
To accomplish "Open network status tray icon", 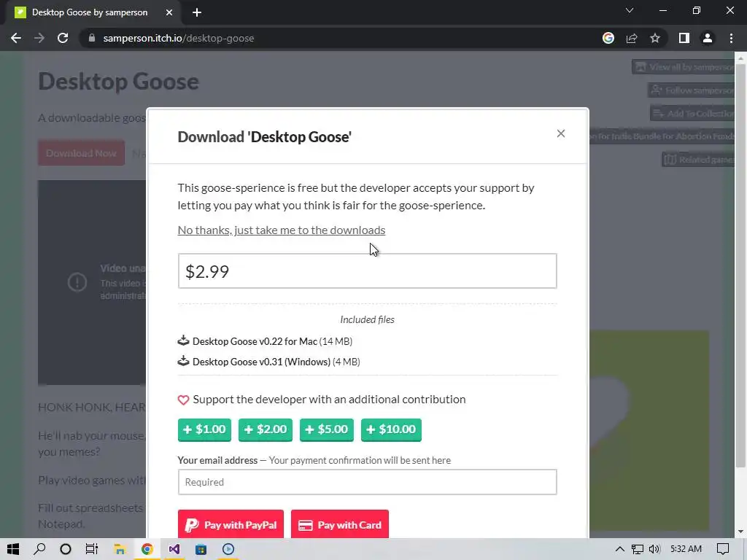I will click(x=638, y=549).
